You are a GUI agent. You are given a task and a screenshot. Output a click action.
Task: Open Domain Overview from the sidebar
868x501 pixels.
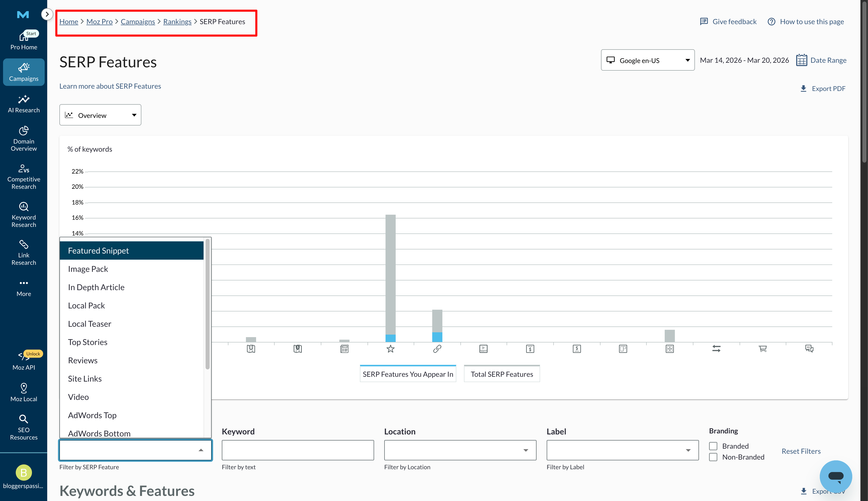point(23,139)
